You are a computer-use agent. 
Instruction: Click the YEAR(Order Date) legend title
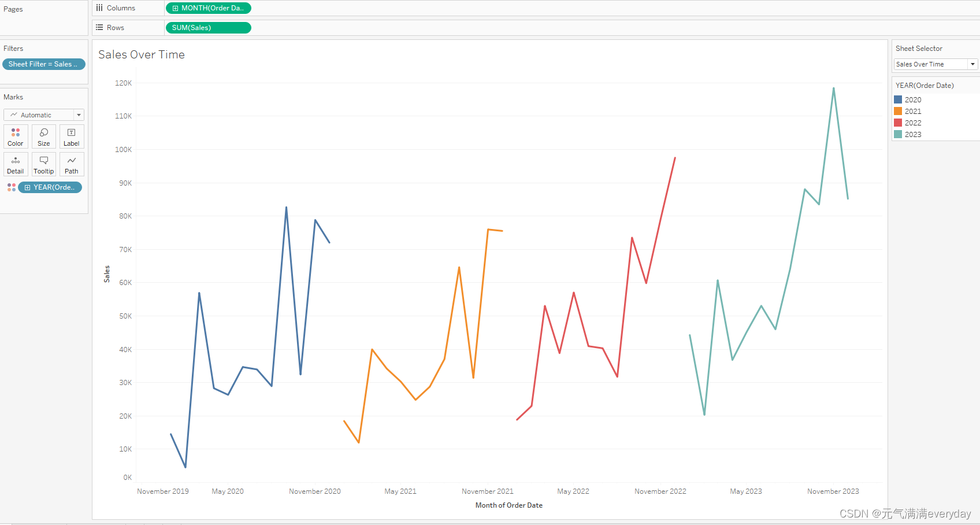tap(925, 84)
